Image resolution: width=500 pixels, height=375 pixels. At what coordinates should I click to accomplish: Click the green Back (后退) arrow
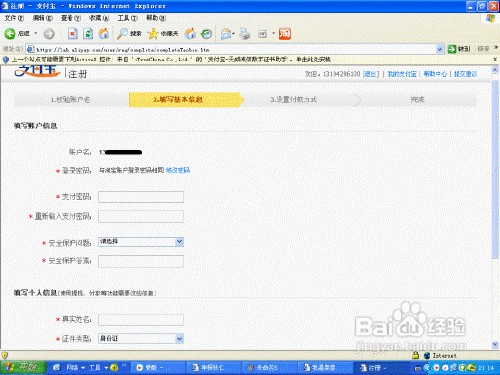point(10,34)
